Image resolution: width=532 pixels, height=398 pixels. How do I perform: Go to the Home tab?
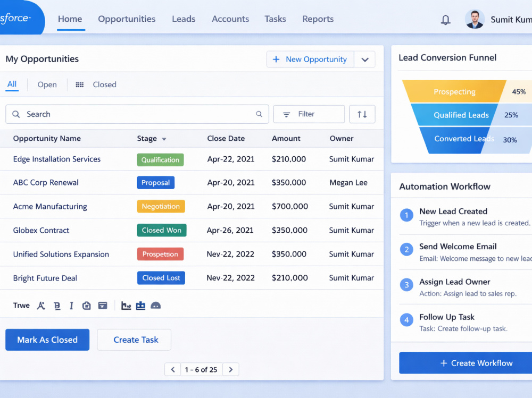click(70, 19)
